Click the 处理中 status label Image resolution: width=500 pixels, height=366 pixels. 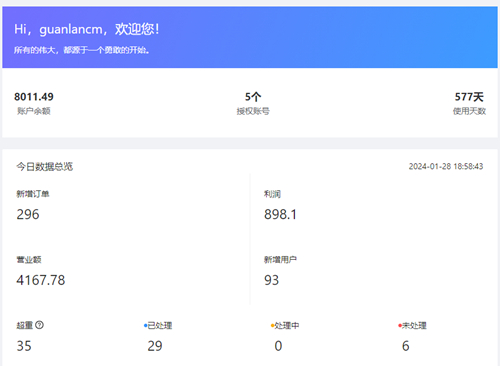click(287, 325)
